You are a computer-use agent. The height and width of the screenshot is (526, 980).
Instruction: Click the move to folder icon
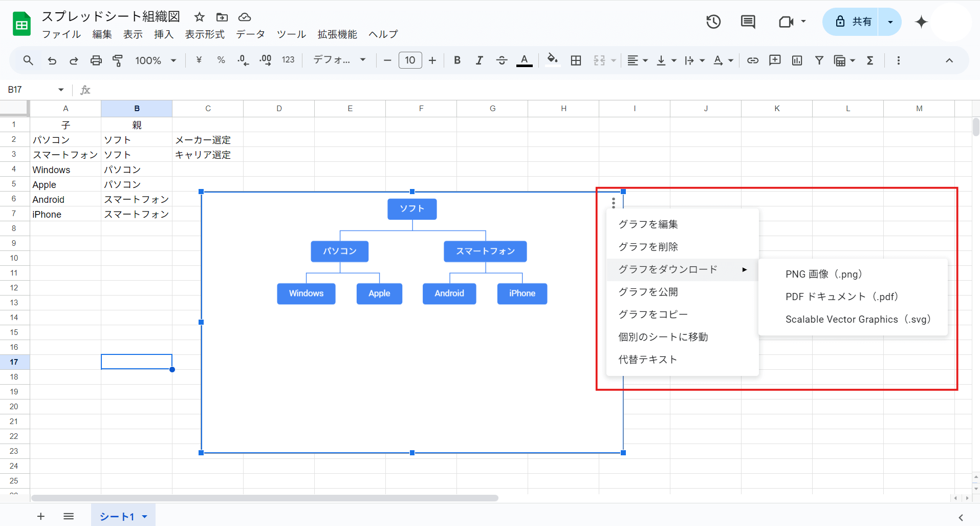222,17
